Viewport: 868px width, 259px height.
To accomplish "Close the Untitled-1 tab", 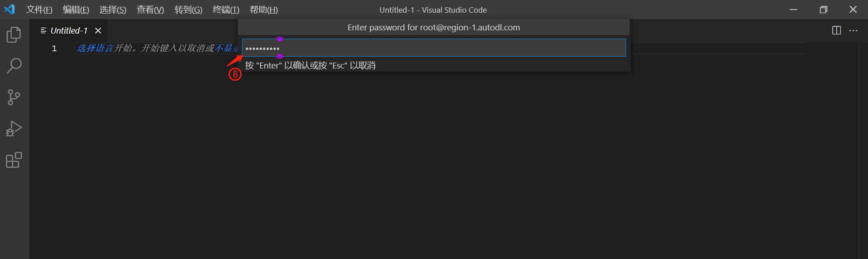I will click(x=98, y=30).
